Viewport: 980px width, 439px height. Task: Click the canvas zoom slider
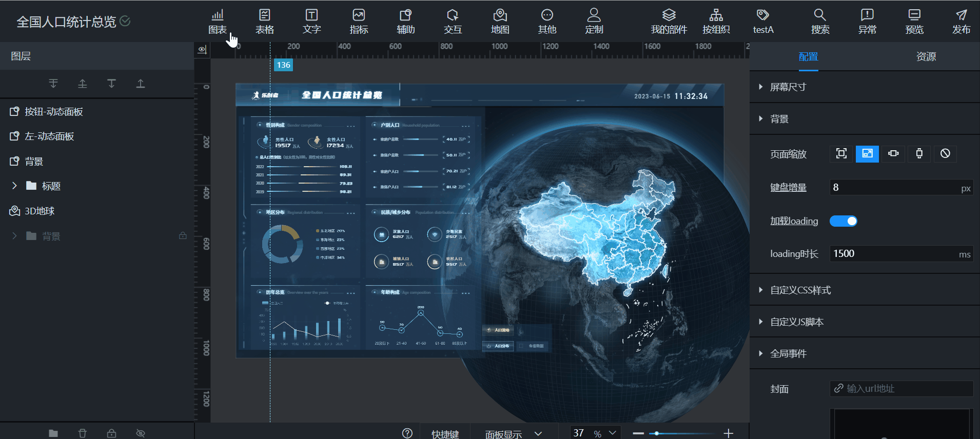click(x=682, y=433)
